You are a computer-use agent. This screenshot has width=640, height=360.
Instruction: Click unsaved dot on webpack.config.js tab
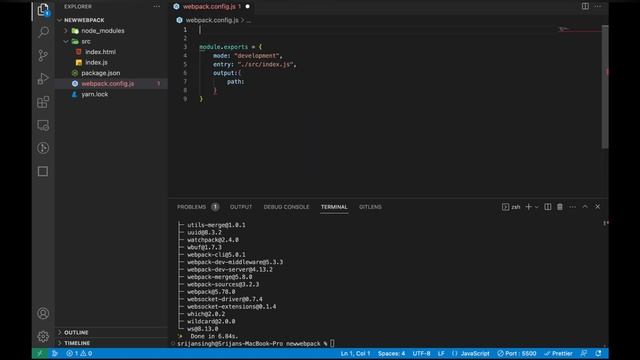[x=247, y=7]
